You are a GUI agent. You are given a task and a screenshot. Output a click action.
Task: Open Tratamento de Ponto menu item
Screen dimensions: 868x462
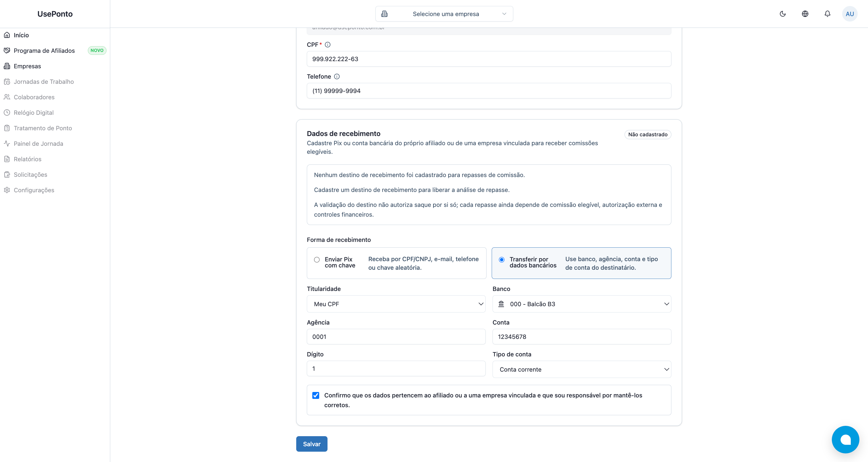pyautogui.click(x=55, y=128)
